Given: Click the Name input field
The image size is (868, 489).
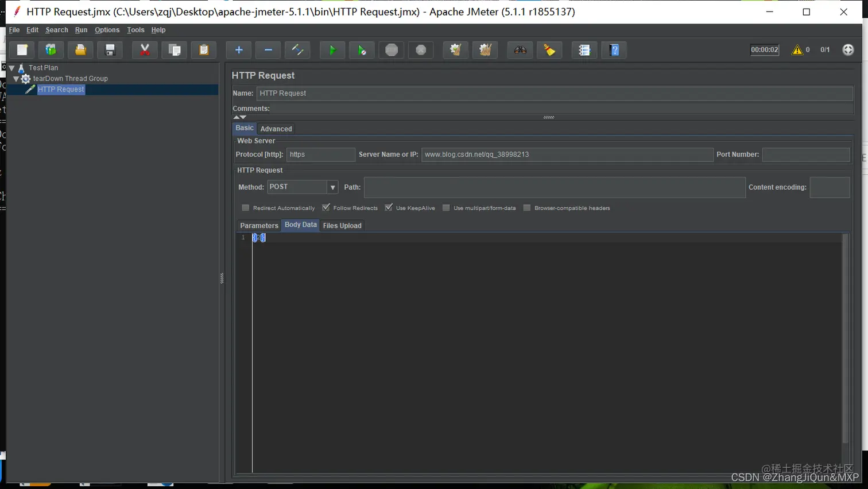Looking at the screenshot, I should pyautogui.click(x=555, y=93).
